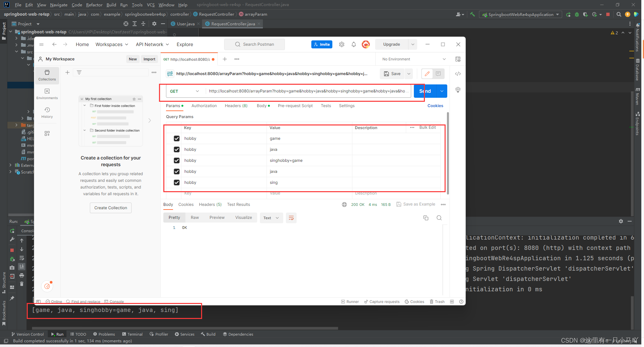Viewport: 644px width, 347px height.
Task: Open the request info lightbulb icon
Action: 458,90
